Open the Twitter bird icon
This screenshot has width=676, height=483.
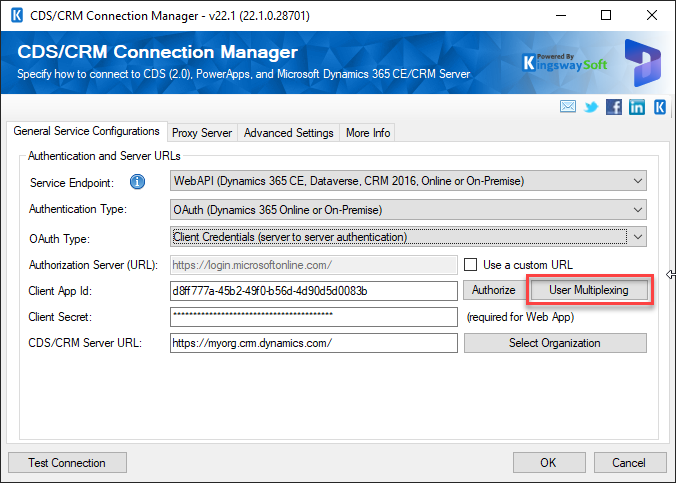[x=591, y=107]
